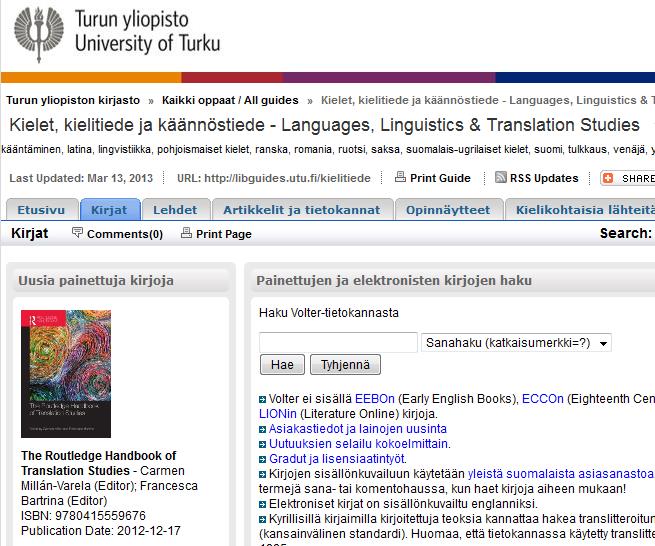The height and width of the screenshot is (546, 655).
Task: Click the arrow bullet before Kyrillisillä kirjaimilla
Action: click(262, 520)
